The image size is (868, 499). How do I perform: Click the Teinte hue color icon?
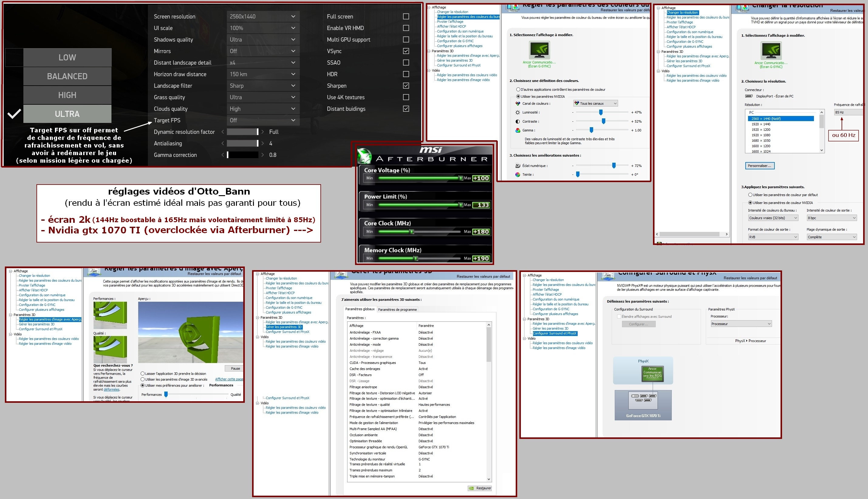(x=518, y=175)
